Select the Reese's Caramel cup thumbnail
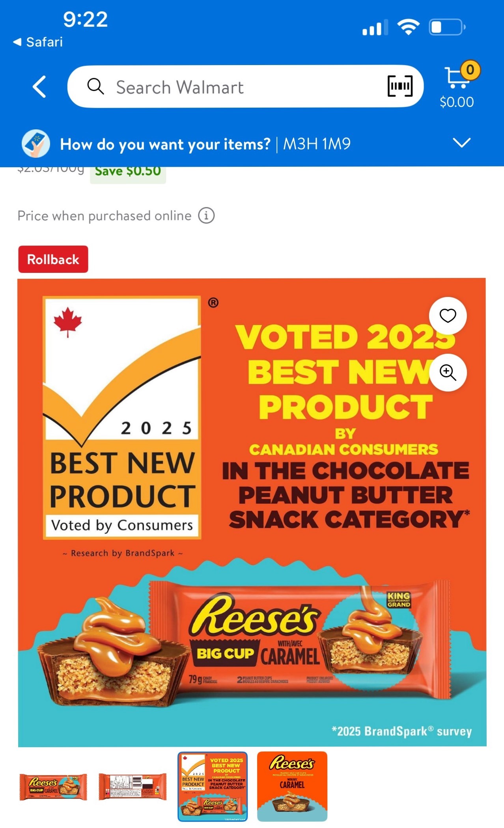The height and width of the screenshot is (828, 504). click(292, 787)
